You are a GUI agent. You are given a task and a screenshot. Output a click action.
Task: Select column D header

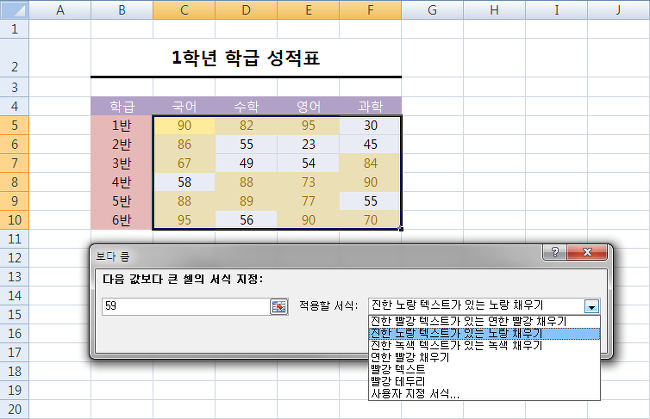pyautogui.click(x=246, y=10)
